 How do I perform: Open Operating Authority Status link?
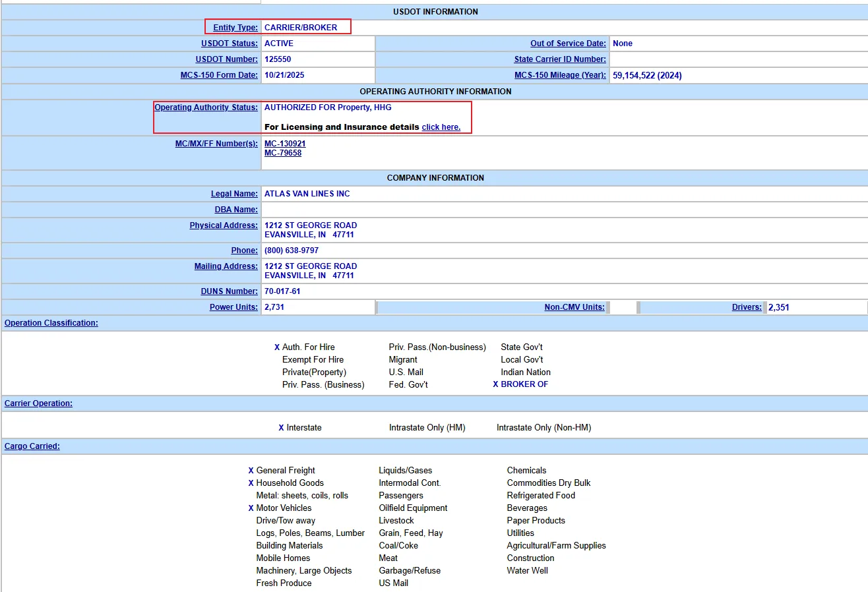(206, 107)
